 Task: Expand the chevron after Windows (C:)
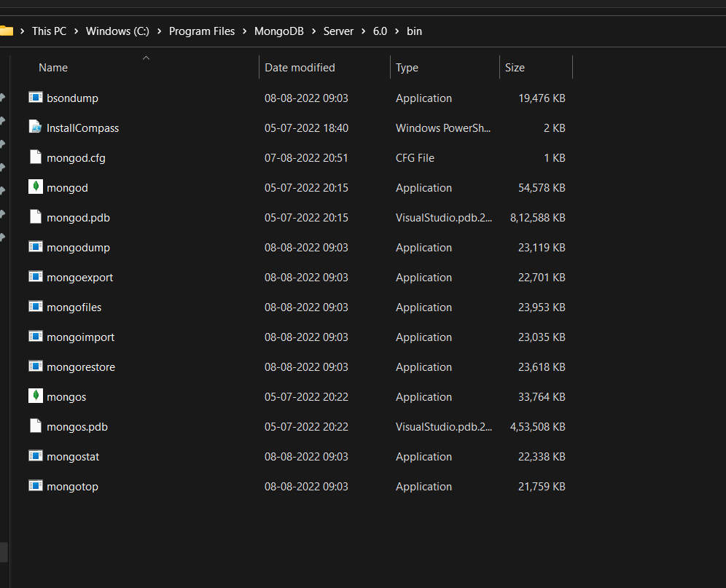click(160, 31)
